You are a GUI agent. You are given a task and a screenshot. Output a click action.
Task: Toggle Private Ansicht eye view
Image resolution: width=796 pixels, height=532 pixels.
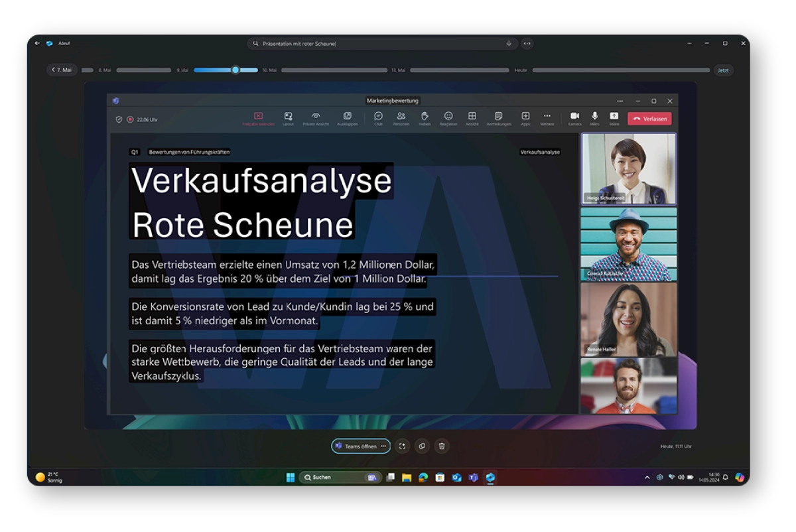pyautogui.click(x=316, y=117)
